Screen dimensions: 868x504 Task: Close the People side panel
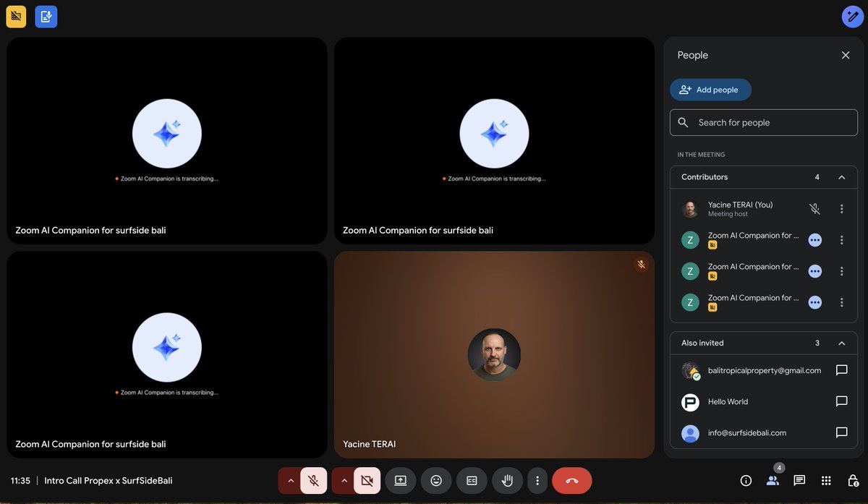(x=846, y=55)
